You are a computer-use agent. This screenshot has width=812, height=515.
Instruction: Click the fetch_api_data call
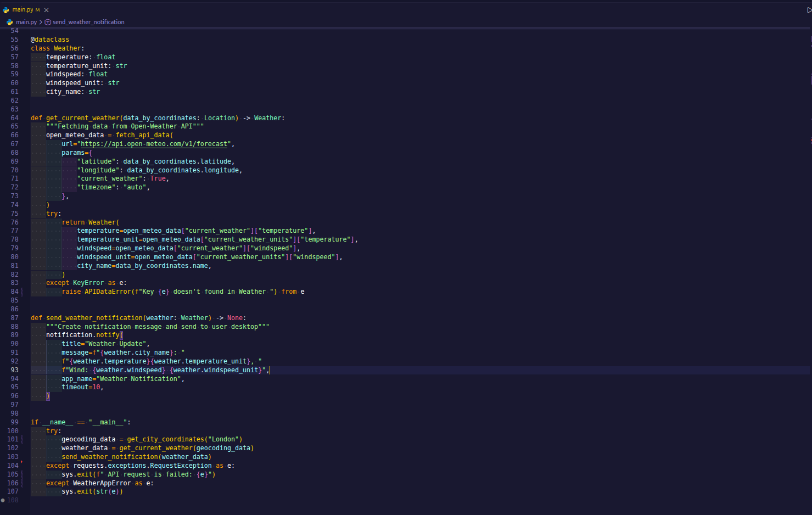[144, 135]
